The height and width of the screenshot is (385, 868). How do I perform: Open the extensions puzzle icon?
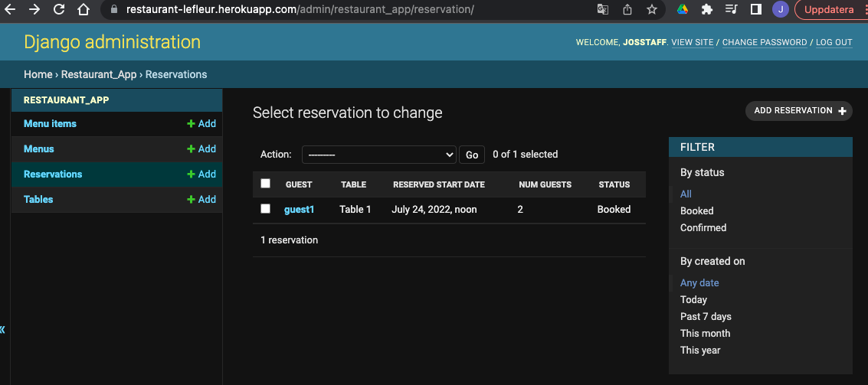[707, 9]
